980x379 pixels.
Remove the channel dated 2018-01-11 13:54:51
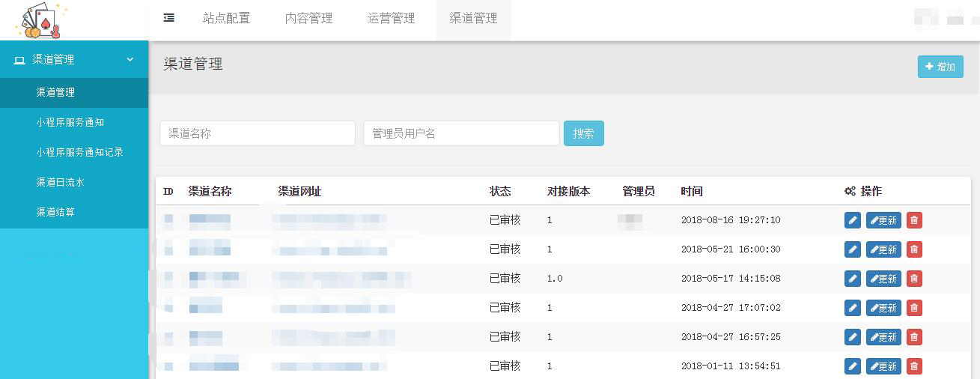coord(914,366)
